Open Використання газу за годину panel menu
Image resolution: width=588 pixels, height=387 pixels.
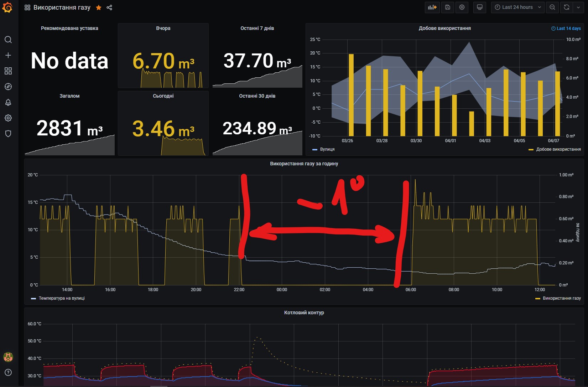[304, 164]
